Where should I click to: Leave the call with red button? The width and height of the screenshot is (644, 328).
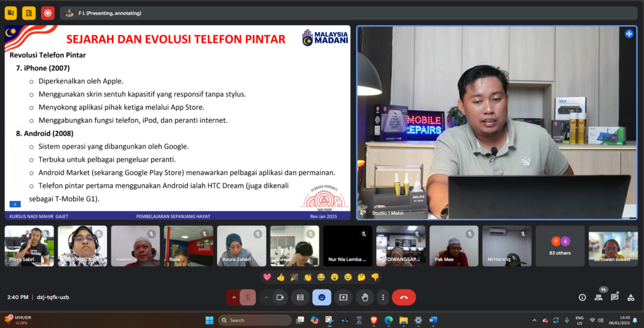(x=404, y=297)
